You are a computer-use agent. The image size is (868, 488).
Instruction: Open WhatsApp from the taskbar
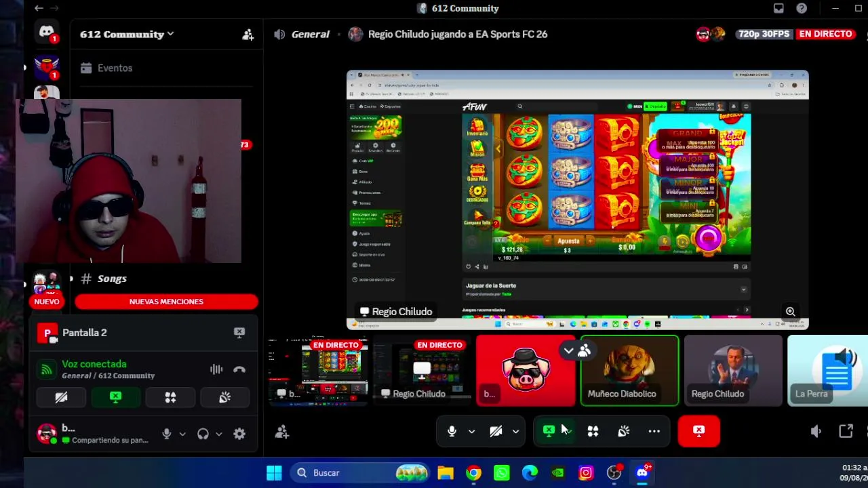502,473
